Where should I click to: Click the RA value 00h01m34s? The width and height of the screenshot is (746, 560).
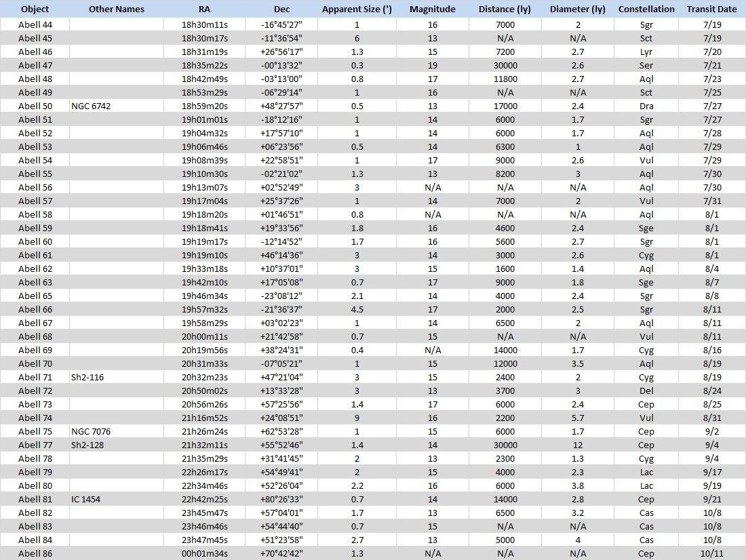(204, 553)
